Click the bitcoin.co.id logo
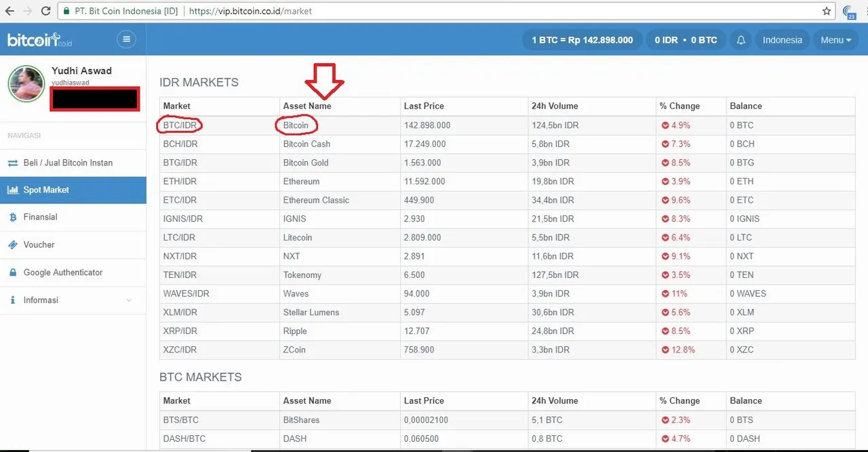Viewport: 868px width, 452px height. [39, 40]
